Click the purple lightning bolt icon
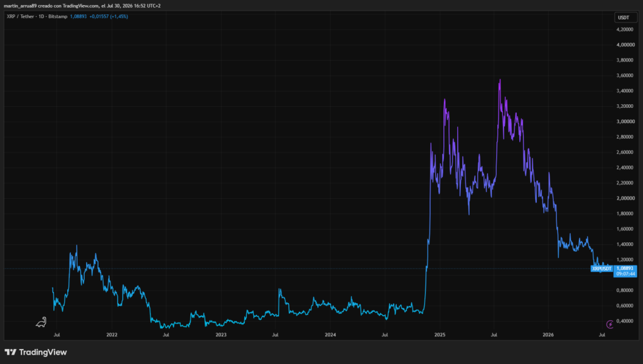The image size is (643, 364). (610, 324)
